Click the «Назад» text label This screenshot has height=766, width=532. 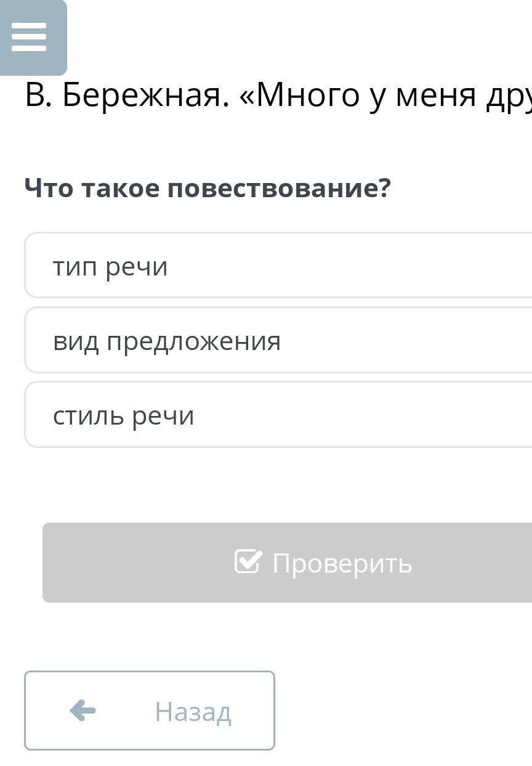point(193,712)
